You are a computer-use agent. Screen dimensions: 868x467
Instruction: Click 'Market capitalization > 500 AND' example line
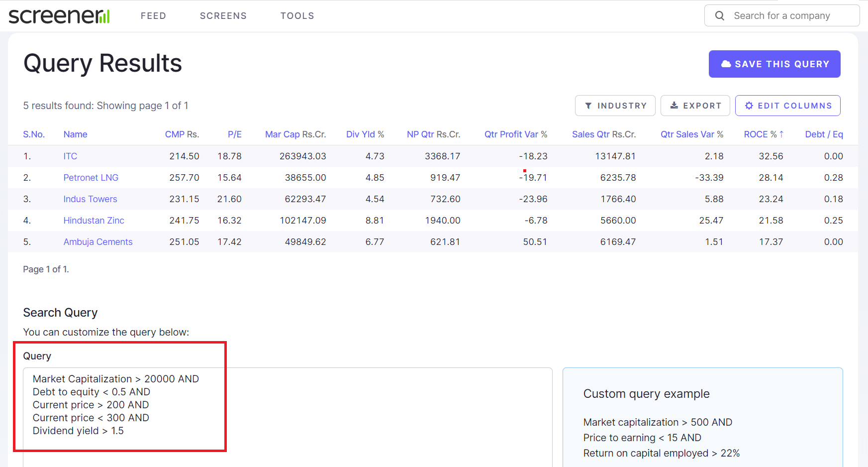(658, 422)
